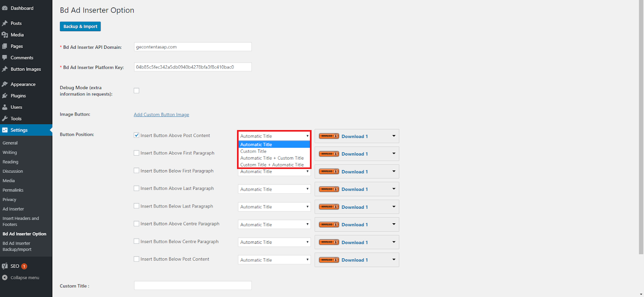Click the Pages icon in the sidebar
Viewport: 644px width, 297px height.
point(5,46)
